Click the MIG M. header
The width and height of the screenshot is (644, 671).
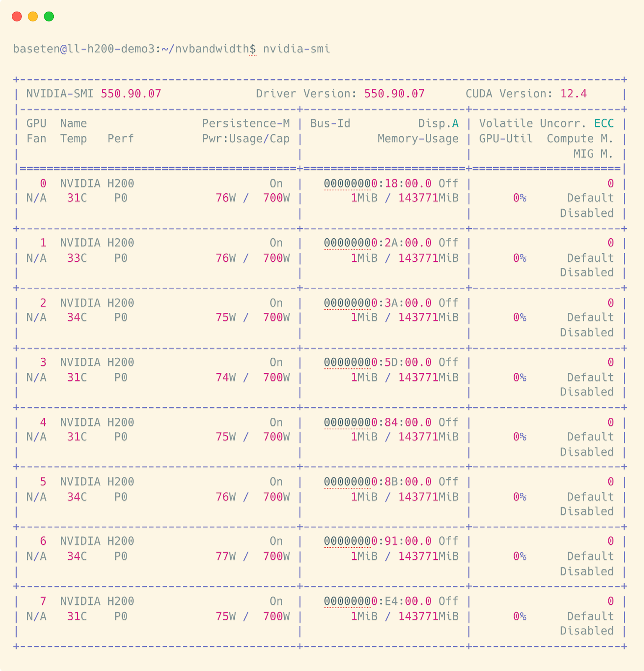pos(594,154)
